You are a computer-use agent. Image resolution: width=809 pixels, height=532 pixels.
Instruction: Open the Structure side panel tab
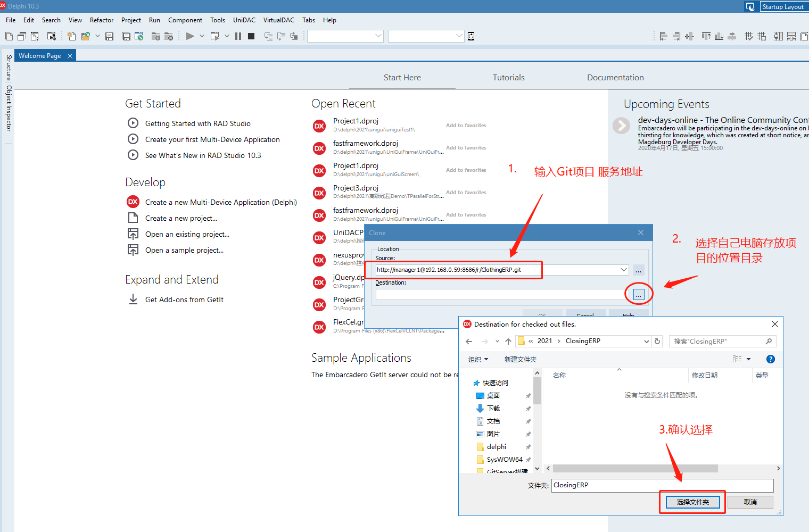click(9, 67)
